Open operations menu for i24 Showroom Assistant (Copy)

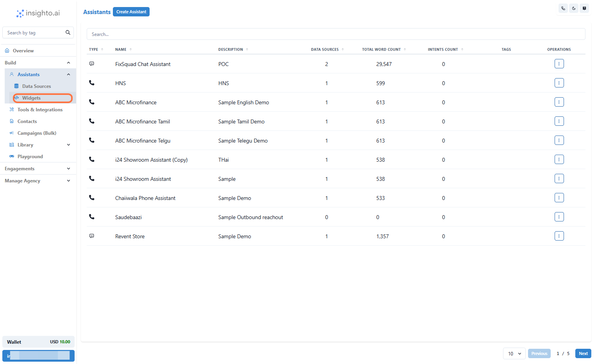point(559,159)
